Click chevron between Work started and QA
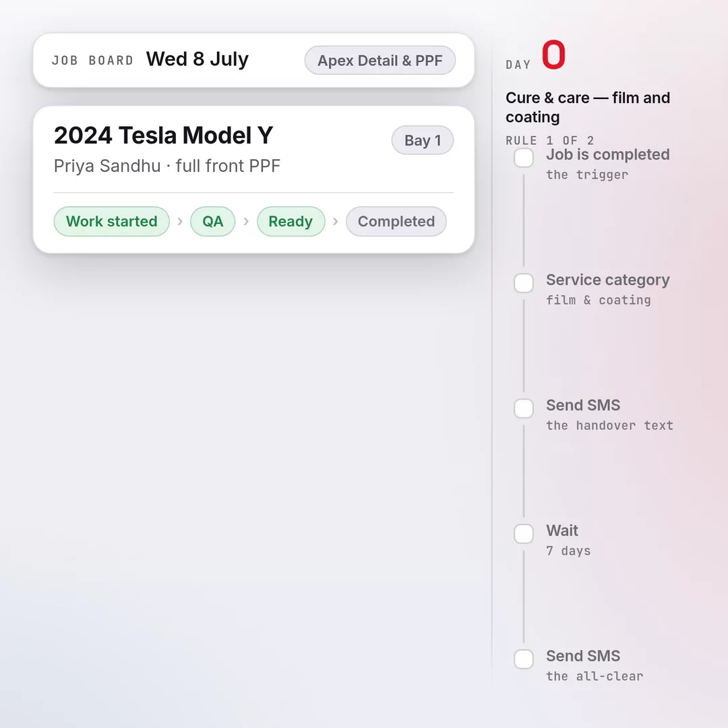The image size is (728, 728). [x=180, y=222]
